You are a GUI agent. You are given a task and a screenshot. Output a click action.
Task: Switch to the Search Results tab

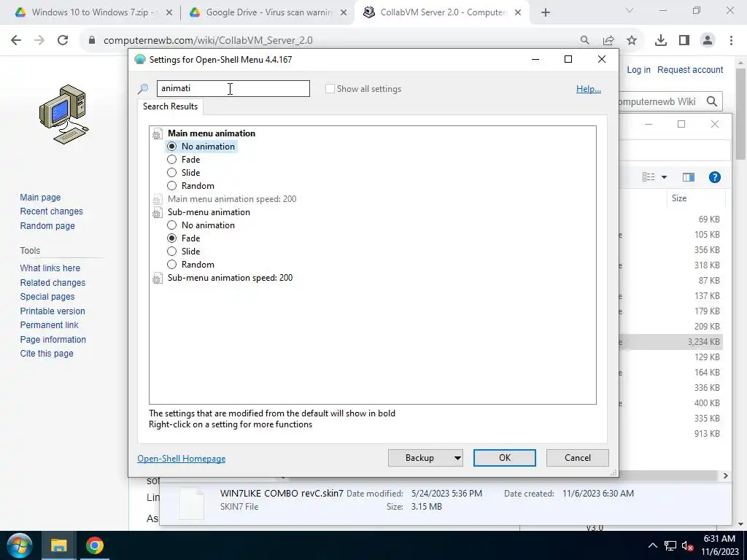tap(171, 106)
